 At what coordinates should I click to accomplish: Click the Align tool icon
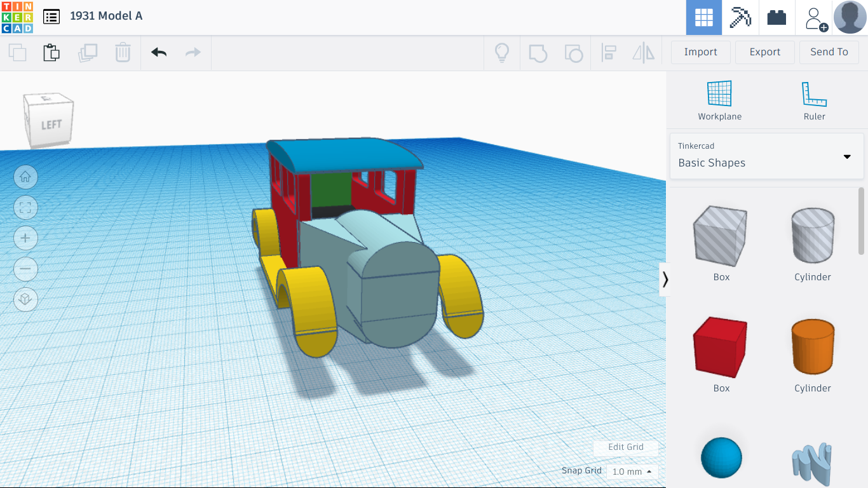pos(609,53)
